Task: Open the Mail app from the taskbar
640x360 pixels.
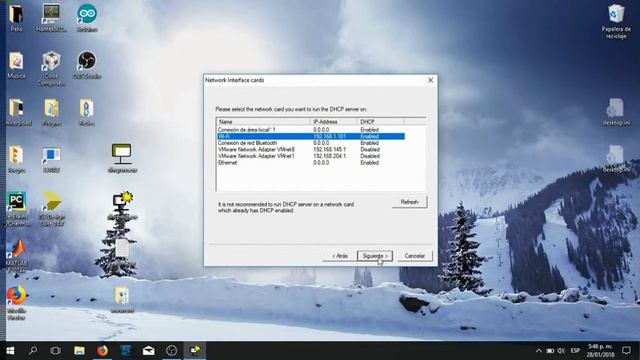Action: point(149,350)
